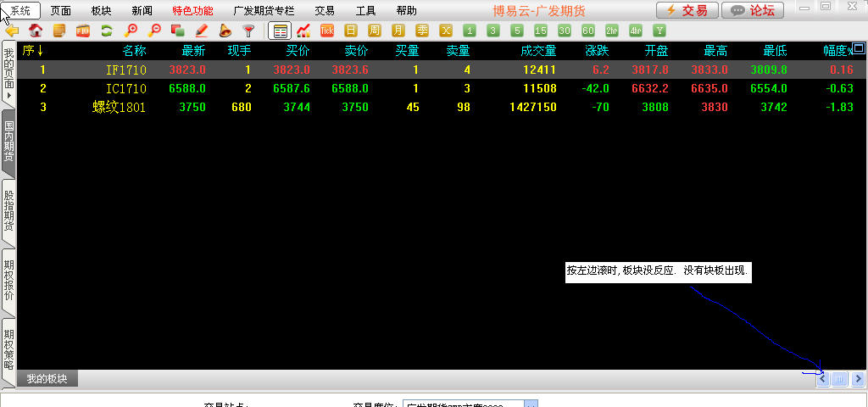Click the green refresh arrows icon
This screenshot has height=407, width=868.
107,31
